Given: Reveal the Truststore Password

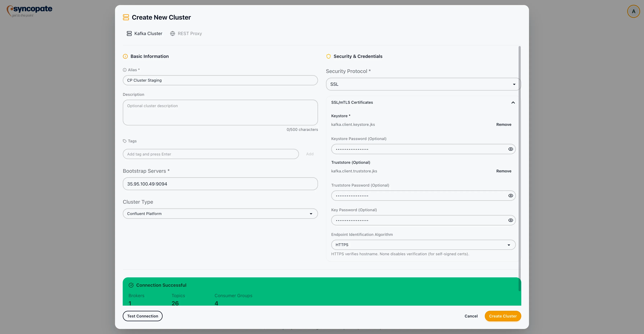Looking at the screenshot, I should 510,196.
